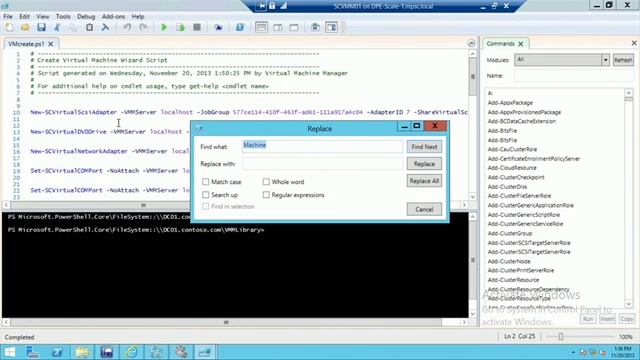The image size is (640, 360).
Task: Select Add-CauClusterRole in commands list
Action: (512, 149)
